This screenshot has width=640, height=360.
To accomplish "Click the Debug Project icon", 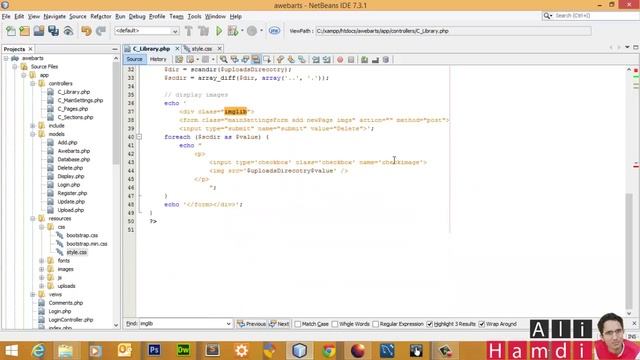I will (x=233, y=31).
